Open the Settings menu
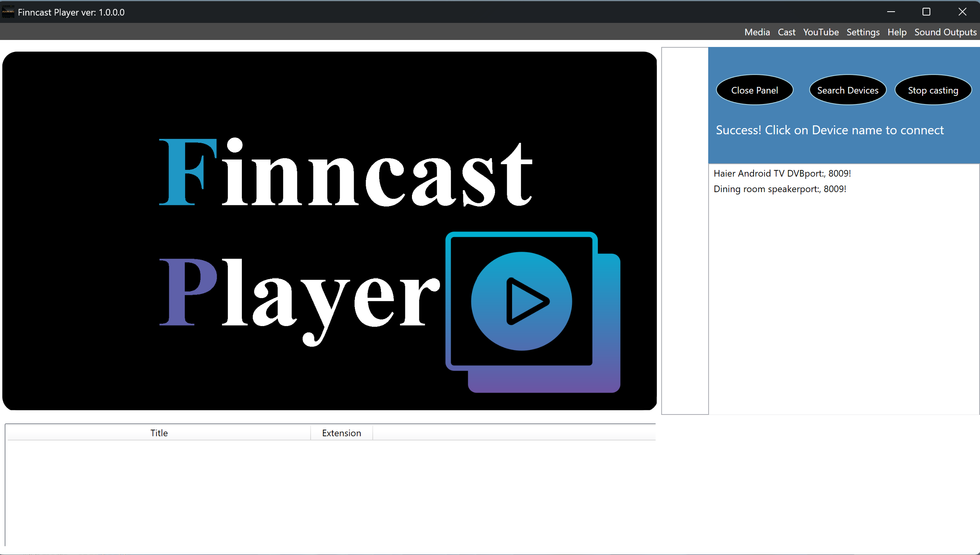980x555 pixels. [x=863, y=32]
